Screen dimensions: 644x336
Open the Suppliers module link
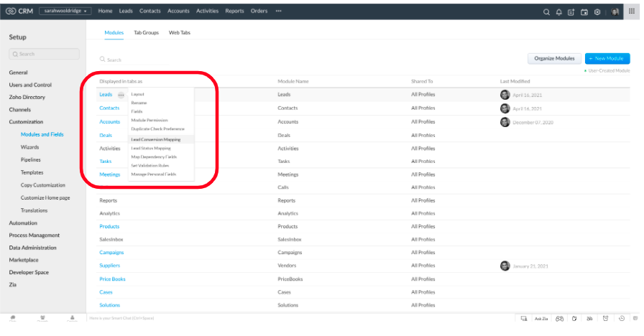point(110,266)
